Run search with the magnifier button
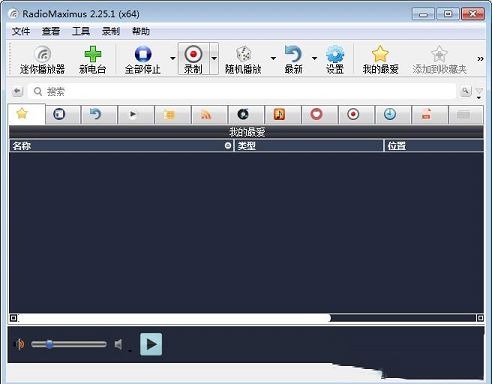Viewport: 492px width, 384px height. (x=466, y=91)
